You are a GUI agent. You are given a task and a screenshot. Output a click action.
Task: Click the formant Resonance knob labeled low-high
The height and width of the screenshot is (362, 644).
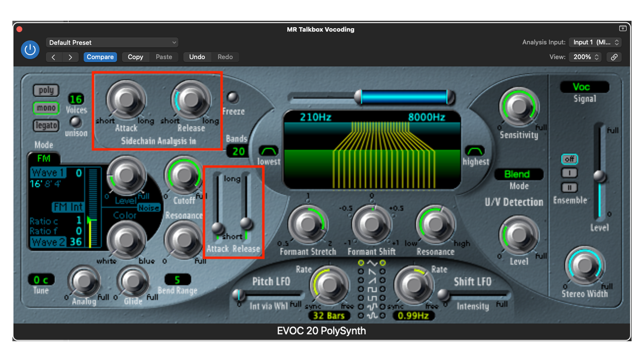[435, 225]
